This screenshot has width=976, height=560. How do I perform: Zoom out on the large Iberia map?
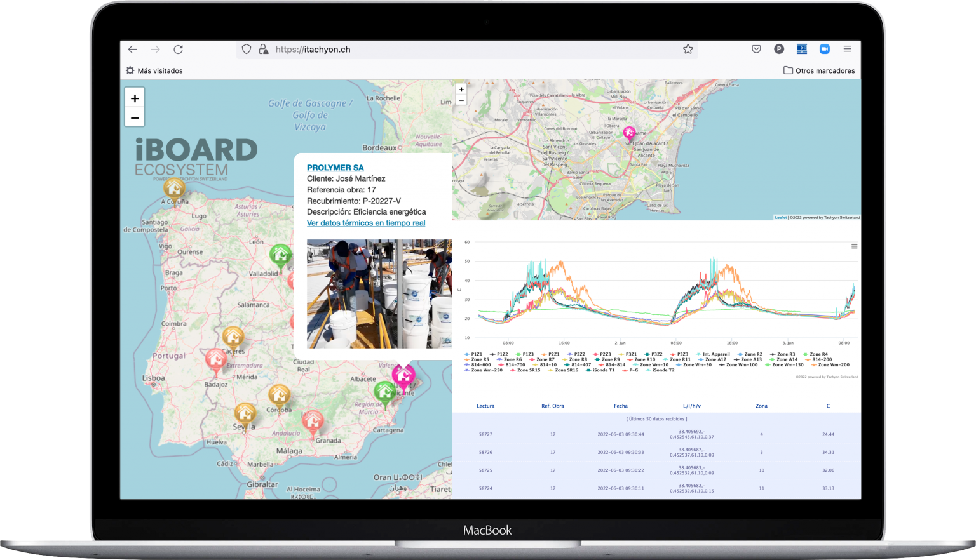point(135,117)
